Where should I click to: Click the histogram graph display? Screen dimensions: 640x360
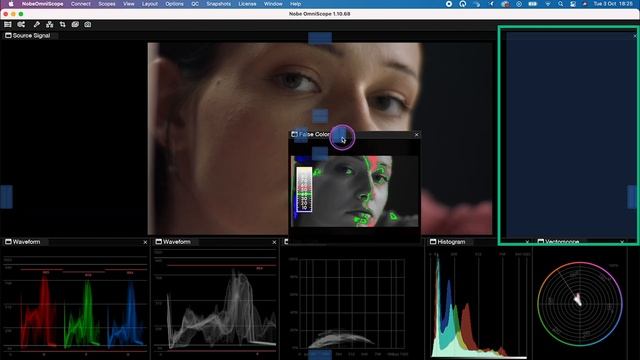(x=478, y=305)
